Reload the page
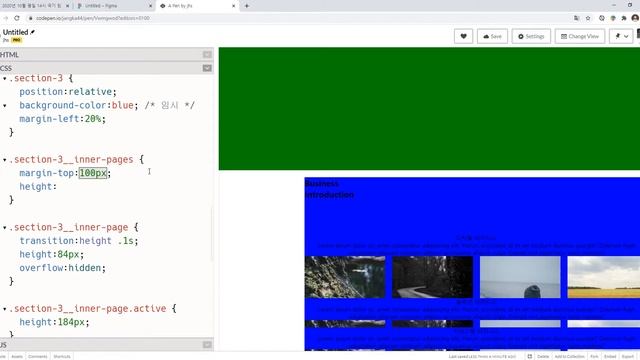 click(17, 18)
